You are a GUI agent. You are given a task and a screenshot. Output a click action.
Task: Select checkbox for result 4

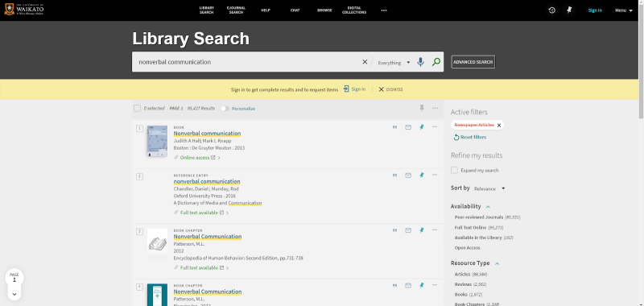point(139,287)
